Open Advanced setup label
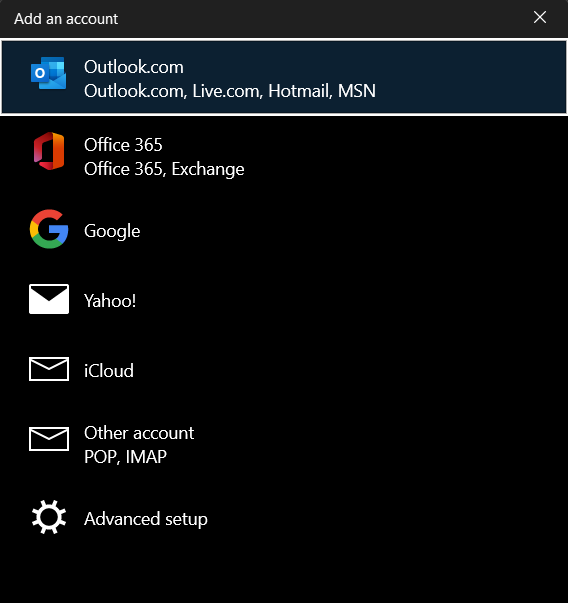Viewport: 568px width, 603px height. [146, 519]
